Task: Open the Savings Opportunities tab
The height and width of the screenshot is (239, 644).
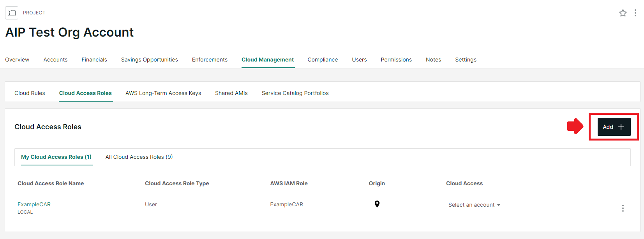Action: click(149, 60)
